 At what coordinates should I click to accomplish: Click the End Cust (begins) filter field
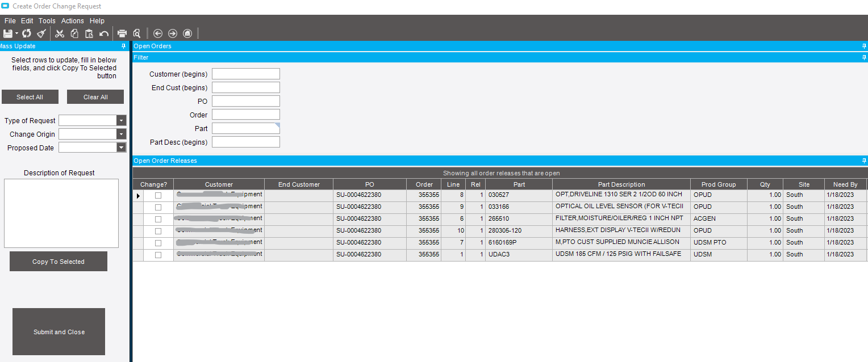[246, 87]
